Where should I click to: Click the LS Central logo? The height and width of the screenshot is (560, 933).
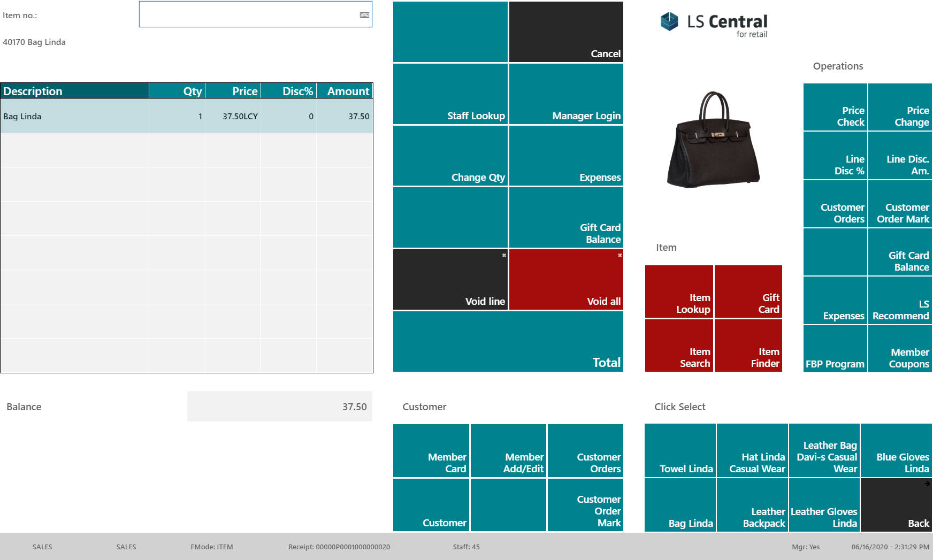(x=714, y=25)
